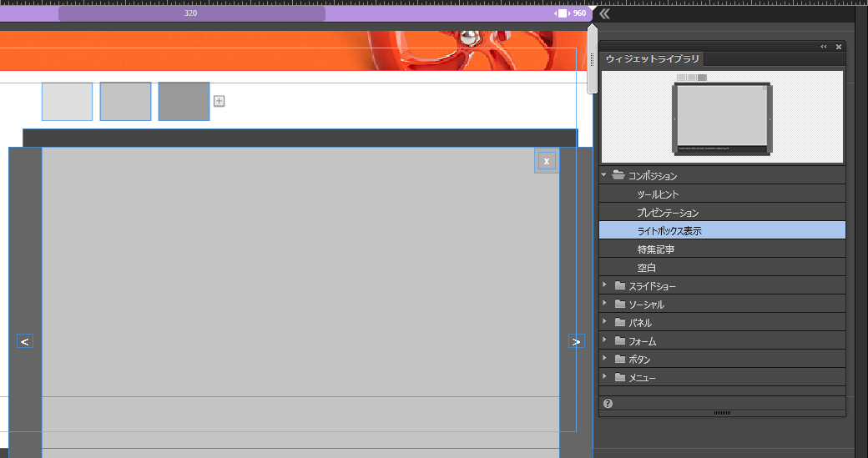Click the orange header banner image
868x458 pixels.
point(293,50)
